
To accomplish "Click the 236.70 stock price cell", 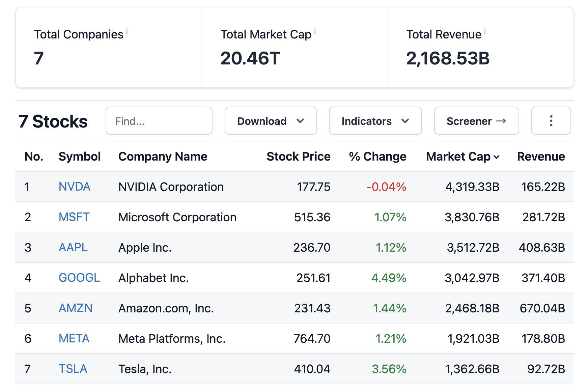I will tap(312, 247).
